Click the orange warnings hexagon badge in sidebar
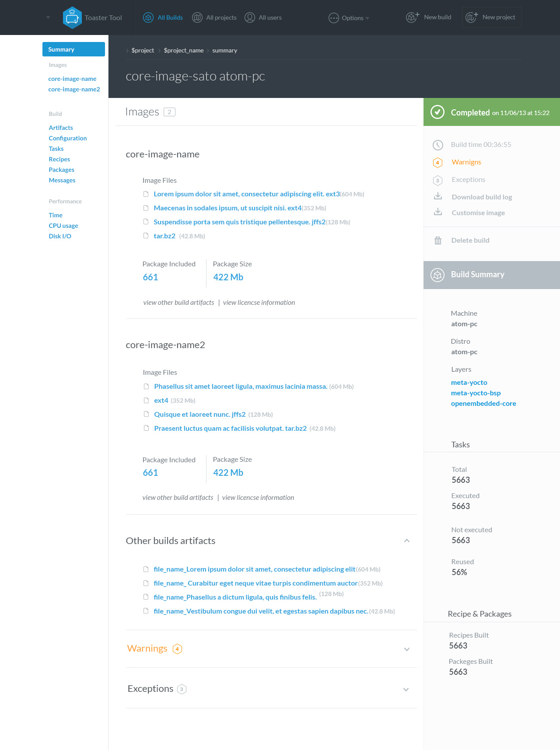 pos(437,163)
